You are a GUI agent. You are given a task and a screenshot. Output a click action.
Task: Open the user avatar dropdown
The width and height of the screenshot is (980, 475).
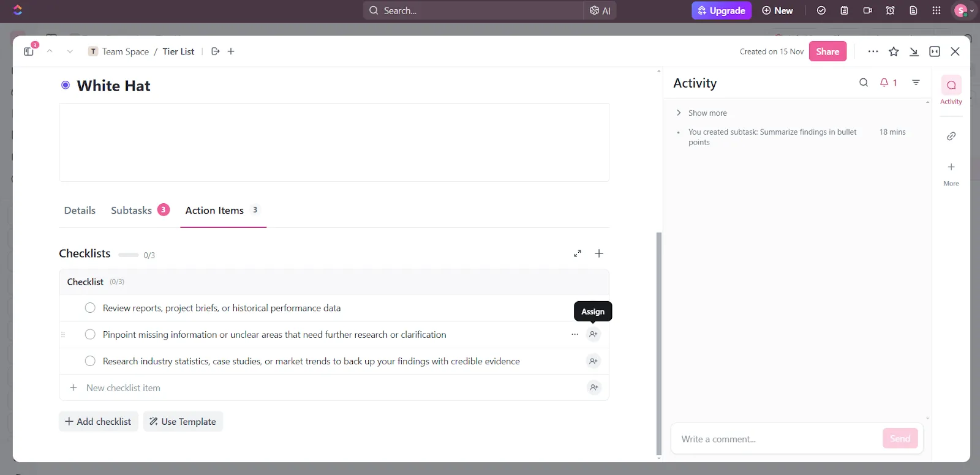click(x=964, y=10)
